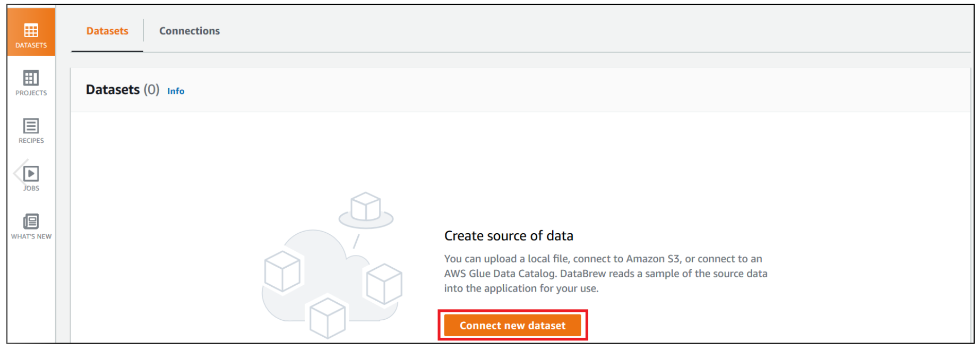Click the description paragraph about Amazon S3
The height and width of the screenshot is (349, 980).
(606, 274)
